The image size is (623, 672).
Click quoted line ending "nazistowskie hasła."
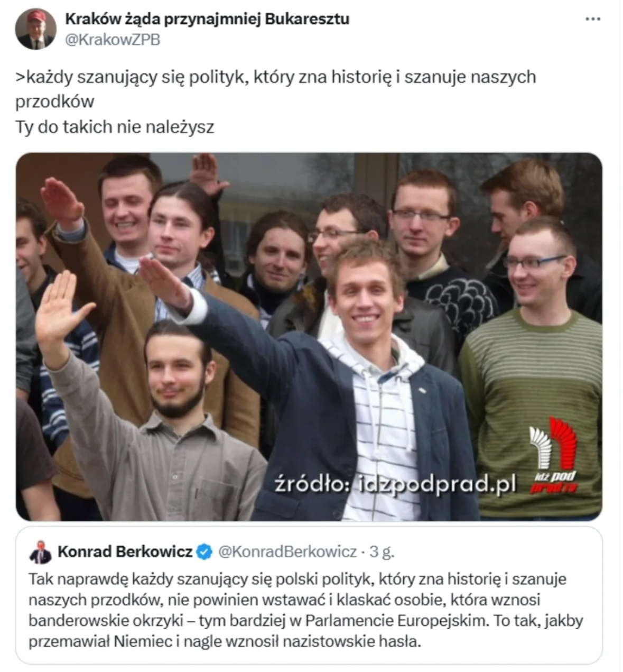[x=225, y=641]
